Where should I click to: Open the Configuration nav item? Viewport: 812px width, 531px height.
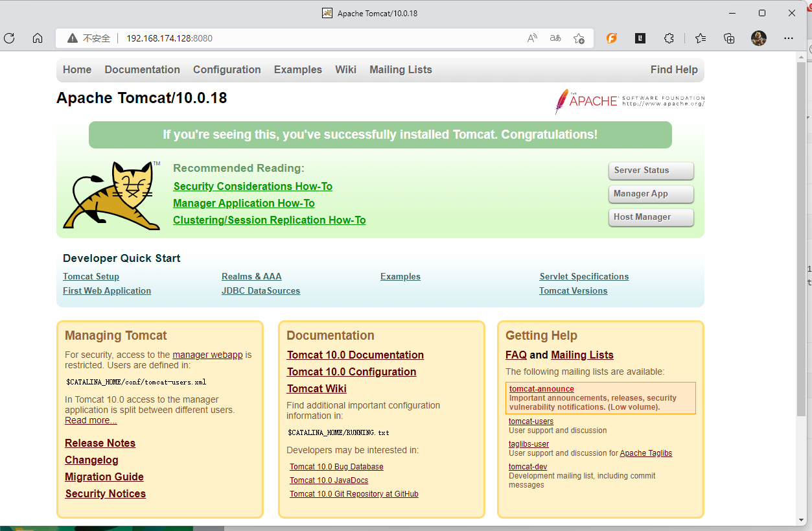[x=227, y=70]
